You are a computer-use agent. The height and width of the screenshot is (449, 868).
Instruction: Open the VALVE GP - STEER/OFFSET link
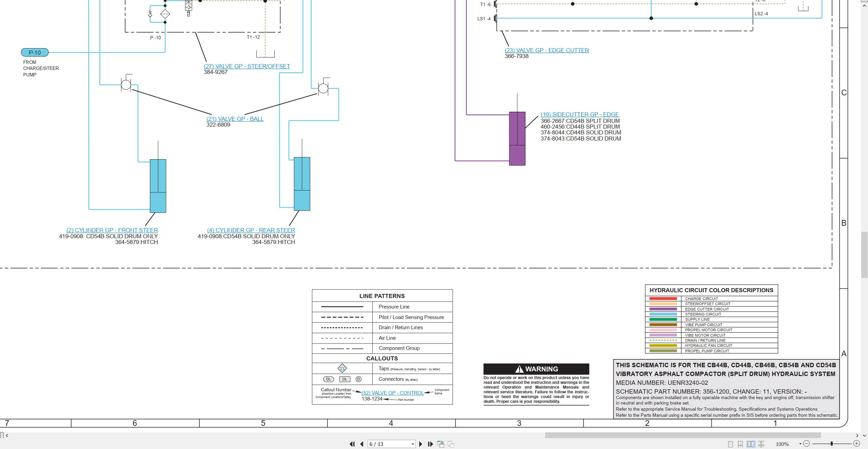coord(247,66)
